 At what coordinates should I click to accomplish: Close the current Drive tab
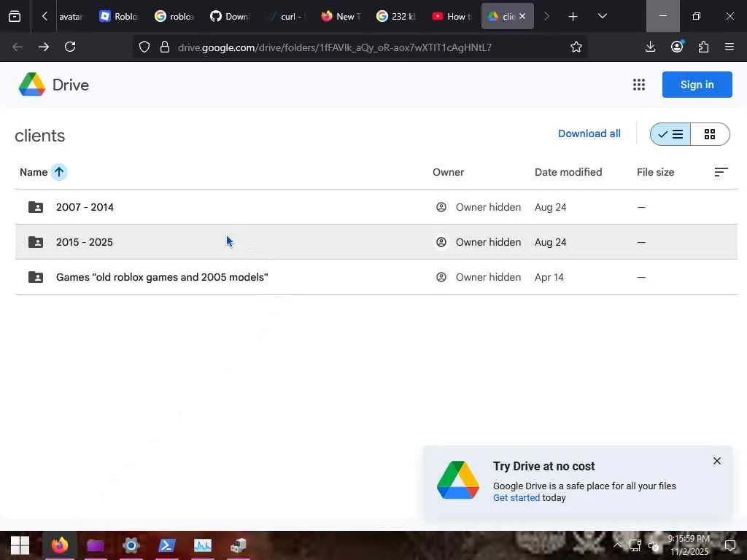[522, 16]
